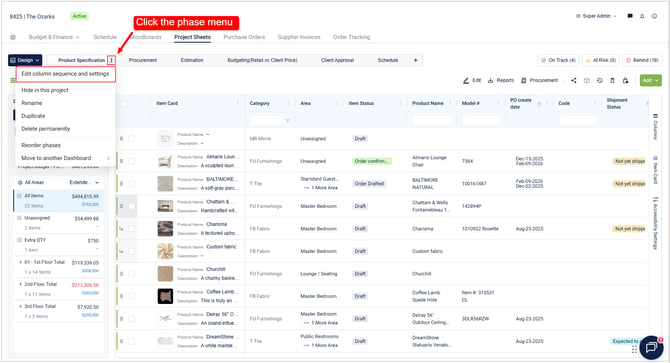Expand the 2nd Floor Total tree item

[x=21, y=284]
